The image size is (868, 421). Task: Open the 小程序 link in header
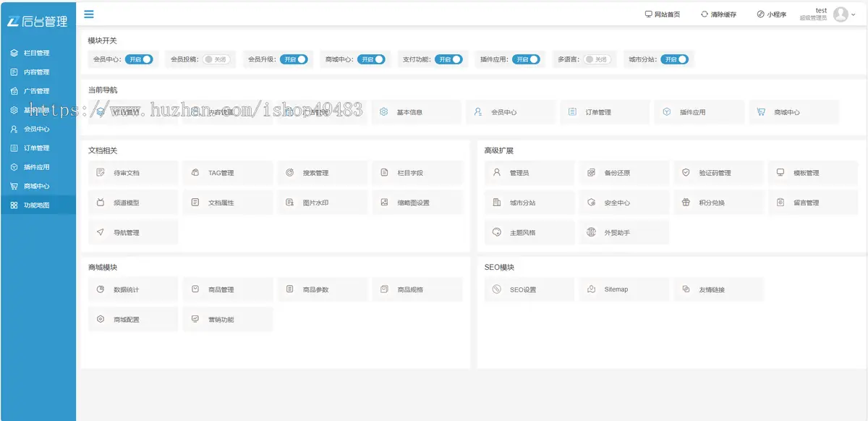tap(772, 14)
